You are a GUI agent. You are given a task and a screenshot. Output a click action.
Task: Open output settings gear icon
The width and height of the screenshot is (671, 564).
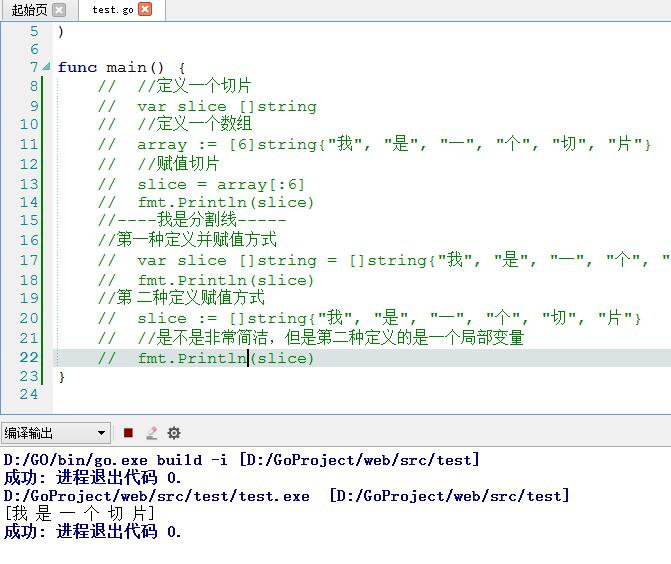[174, 433]
